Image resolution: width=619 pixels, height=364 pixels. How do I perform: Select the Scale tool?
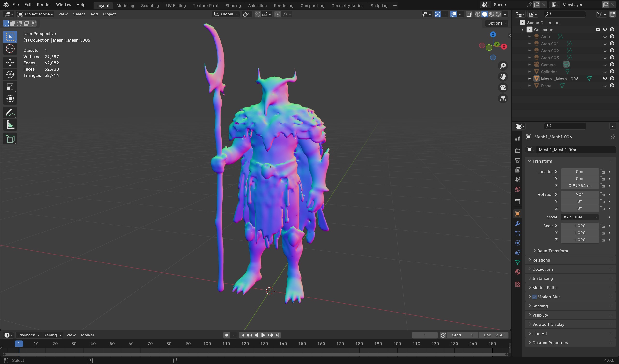(10, 87)
